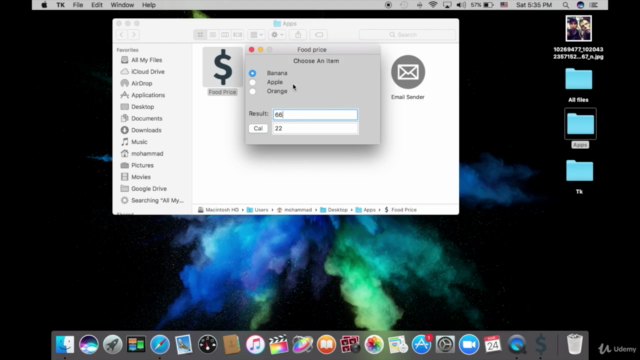640x360 pixels.
Task: Open the Food Price dollar app icon in Finder
Action: (222, 67)
